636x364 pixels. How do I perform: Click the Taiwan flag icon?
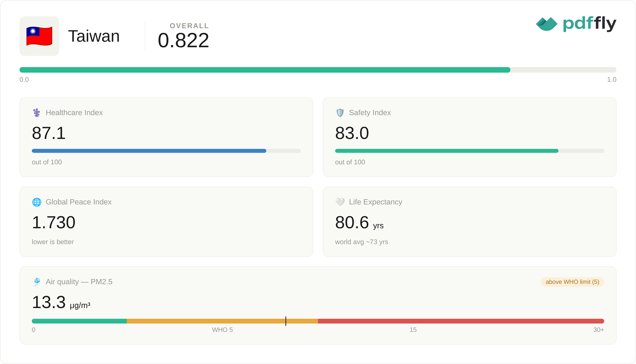click(x=39, y=36)
